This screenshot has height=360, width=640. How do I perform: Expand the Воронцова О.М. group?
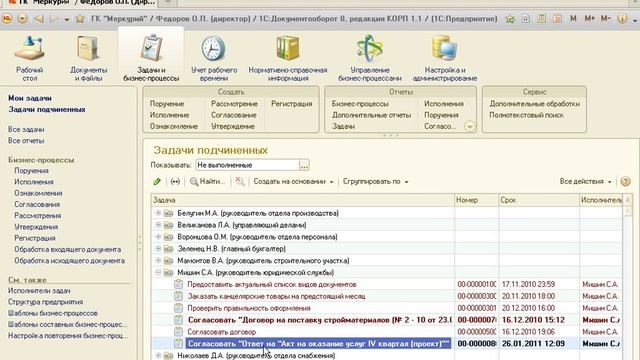[x=158, y=237]
